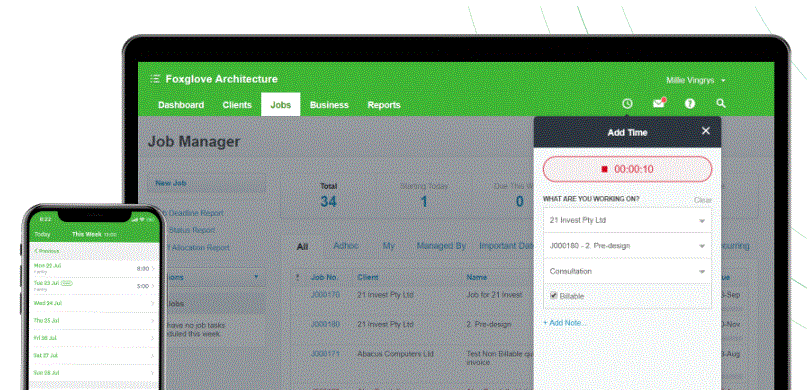Tap chevron next to 5:00 on phone

[x=153, y=286]
